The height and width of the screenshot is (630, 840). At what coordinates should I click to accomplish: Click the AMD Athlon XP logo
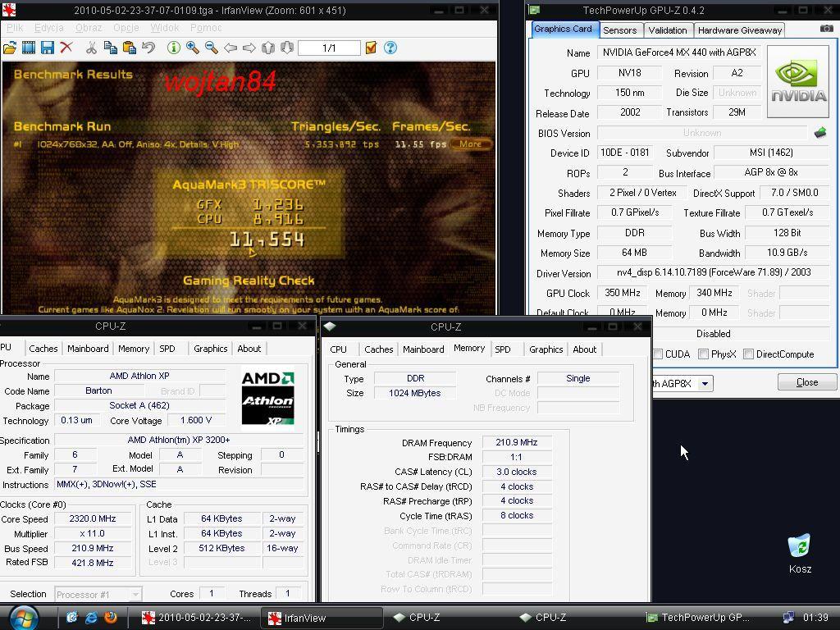(x=268, y=399)
